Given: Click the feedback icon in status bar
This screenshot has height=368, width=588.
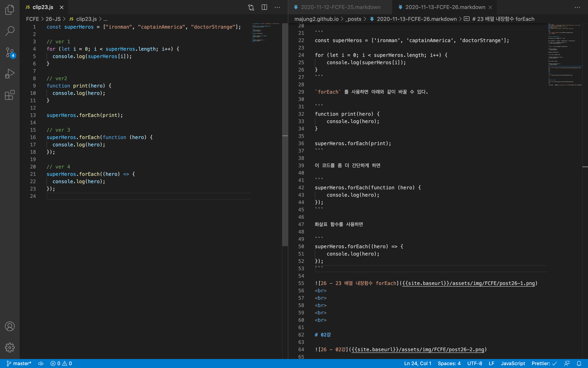Looking at the screenshot, I should pos(567,363).
